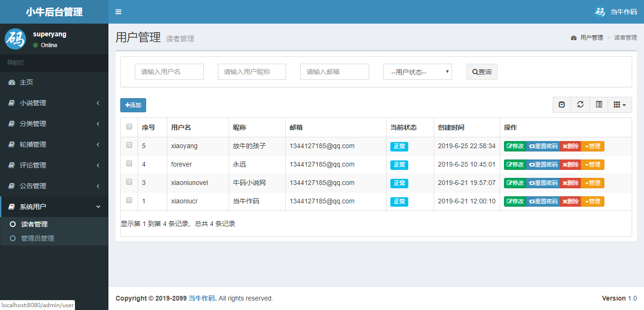
Task: Open 管理 dropdown for xiaoniunovel
Action: (593, 183)
